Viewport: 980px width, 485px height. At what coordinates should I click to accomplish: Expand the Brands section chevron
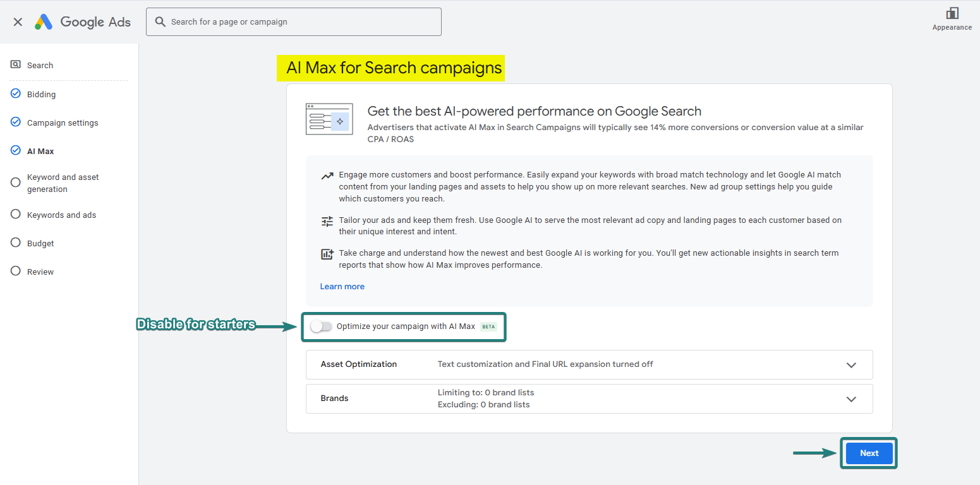851,399
